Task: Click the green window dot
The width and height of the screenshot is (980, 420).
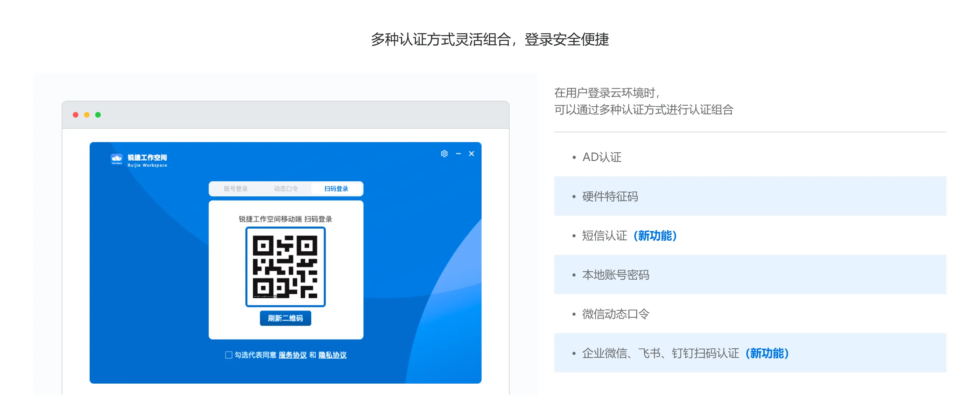Action: (98, 115)
